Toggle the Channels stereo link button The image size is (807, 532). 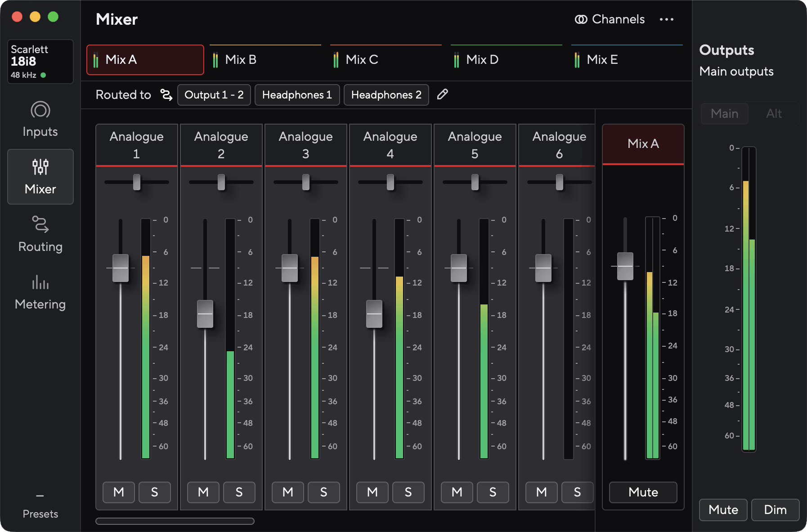[610, 19]
